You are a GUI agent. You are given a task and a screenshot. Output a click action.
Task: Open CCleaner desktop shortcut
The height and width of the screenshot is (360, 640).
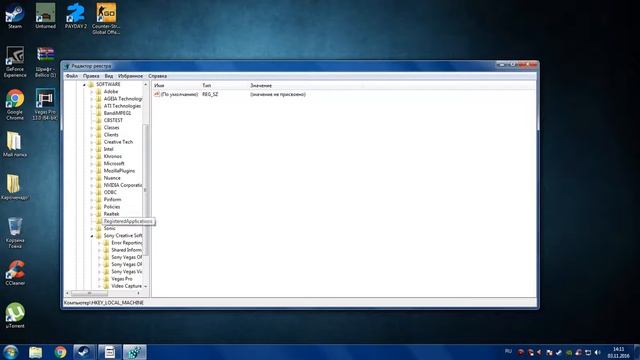point(15,273)
